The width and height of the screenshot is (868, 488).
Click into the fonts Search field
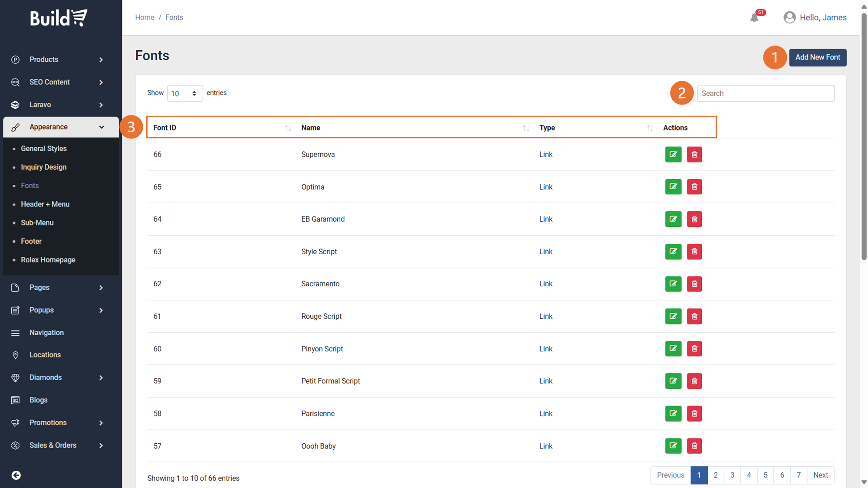tap(765, 93)
